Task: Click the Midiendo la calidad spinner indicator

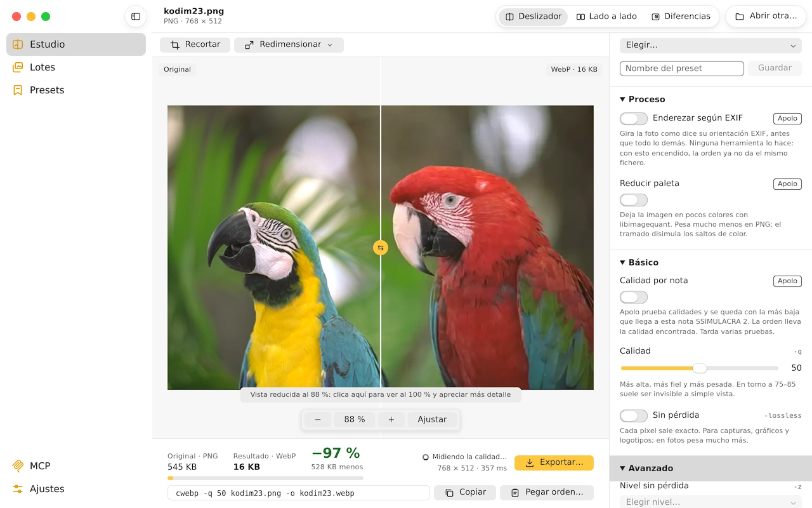Action: (x=426, y=457)
